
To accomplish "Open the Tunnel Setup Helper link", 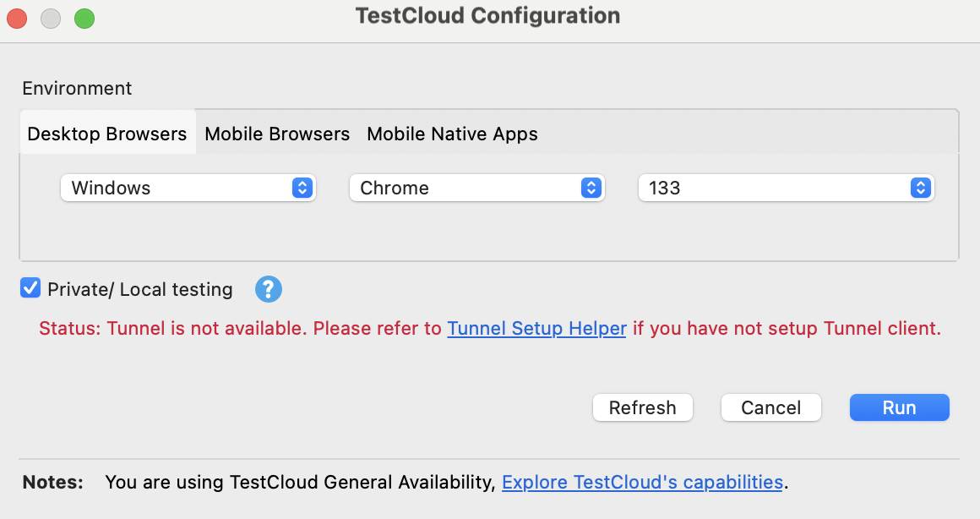I will pos(536,329).
